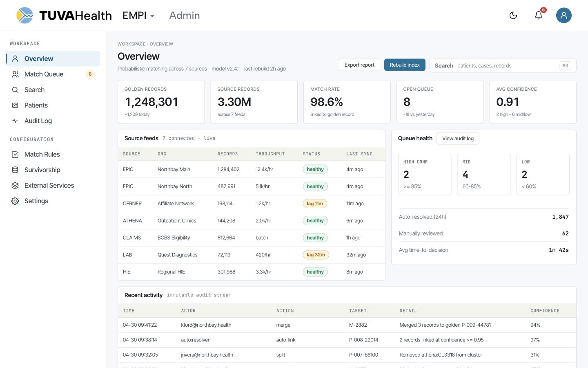Click the External Services label in sidebar

click(x=49, y=185)
